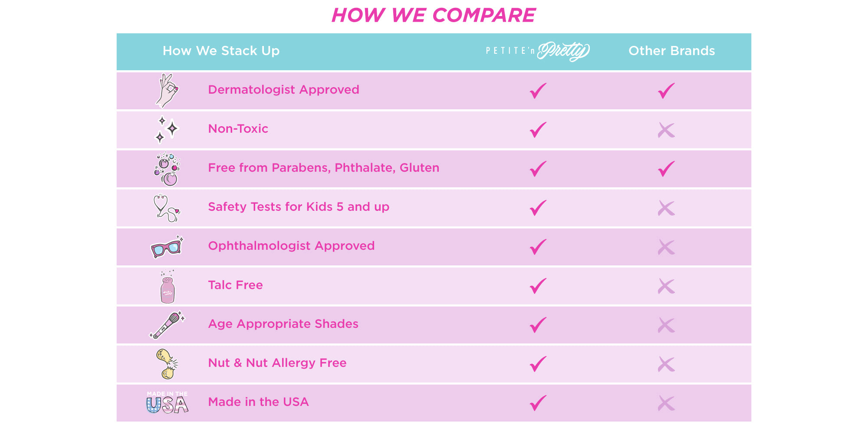Viewport: 868px width, 425px height.
Task: Click the Petite 'n Pretty logo header
Action: click(x=538, y=51)
